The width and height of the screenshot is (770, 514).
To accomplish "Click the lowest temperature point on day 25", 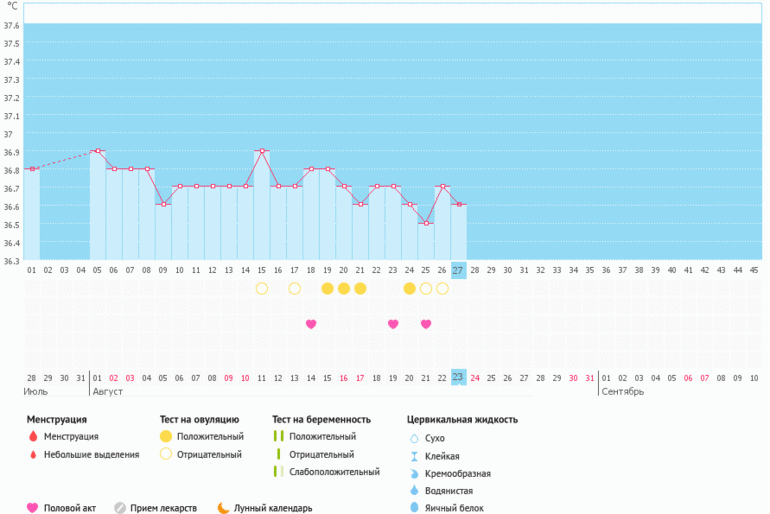I will point(426,223).
